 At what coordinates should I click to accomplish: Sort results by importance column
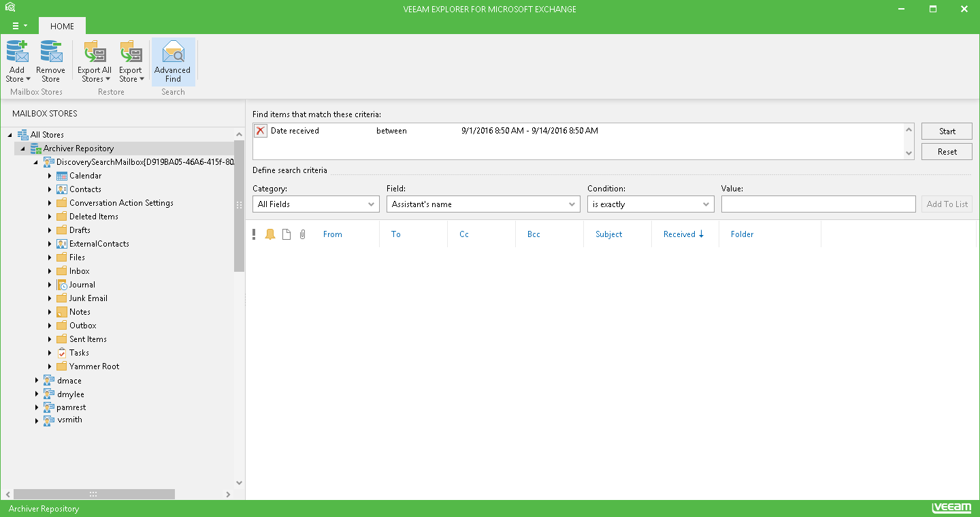254,234
